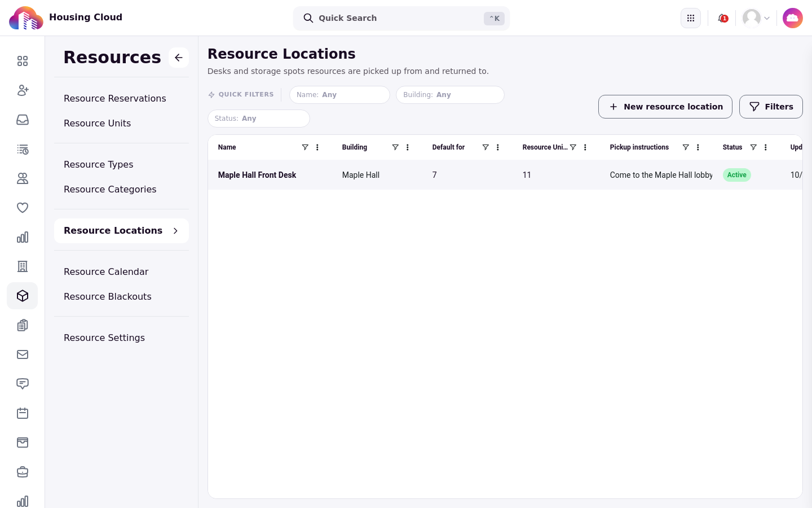812x508 pixels.
Task: Open the clipboard icon in sidebar
Action: tap(23, 325)
